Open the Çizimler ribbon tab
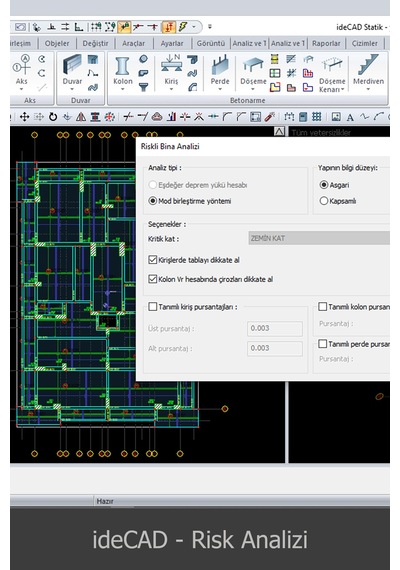The width and height of the screenshot is (400, 570). [365, 43]
